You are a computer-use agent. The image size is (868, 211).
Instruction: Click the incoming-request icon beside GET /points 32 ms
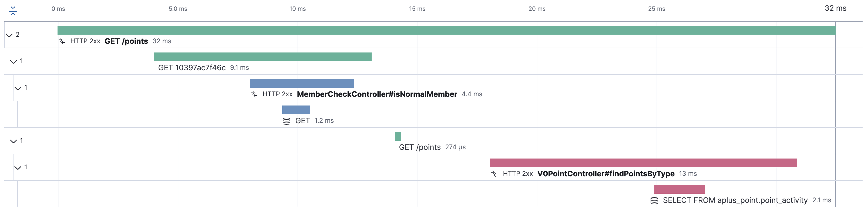tap(62, 41)
